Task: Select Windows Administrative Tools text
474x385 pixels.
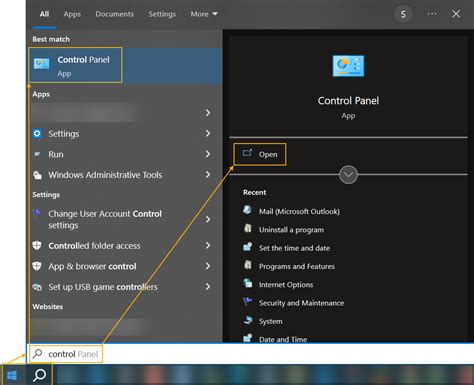Action: coord(105,175)
